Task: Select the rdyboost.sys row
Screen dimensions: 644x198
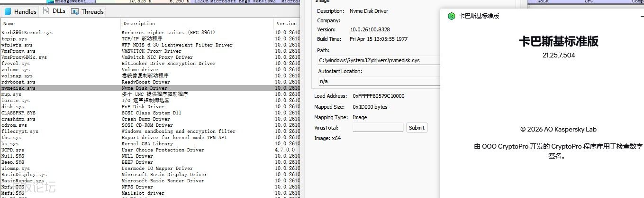Action: click(150, 82)
